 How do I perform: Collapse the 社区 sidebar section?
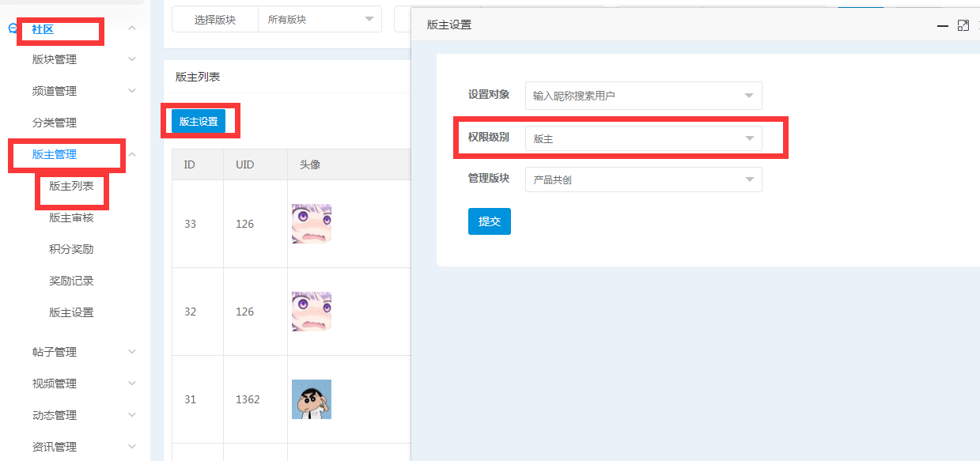(132, 28)
